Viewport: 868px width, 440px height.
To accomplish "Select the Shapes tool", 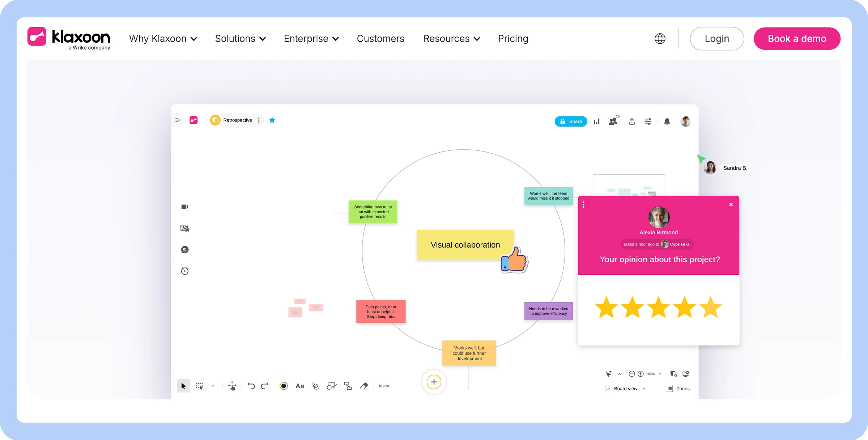I will [x=332, y=386].
